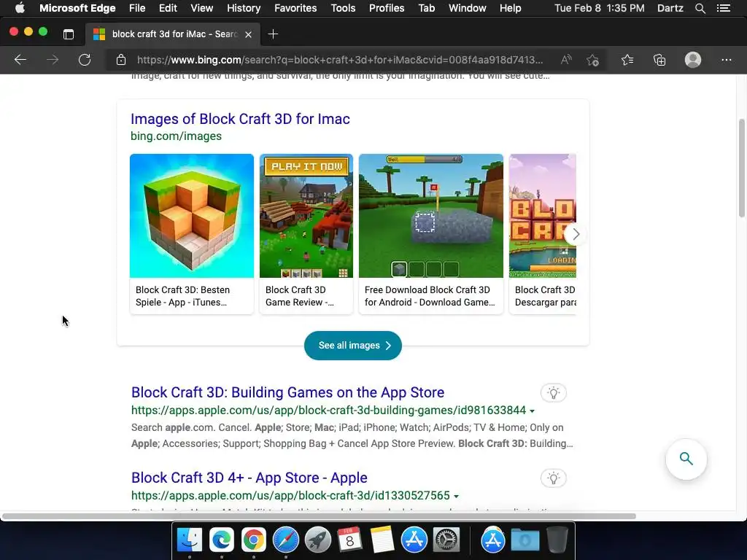Screen dimensions: 747x560
Task: Open insights bulb for Block Craft 3D 4+ result
Action: [x=553, y=478]
